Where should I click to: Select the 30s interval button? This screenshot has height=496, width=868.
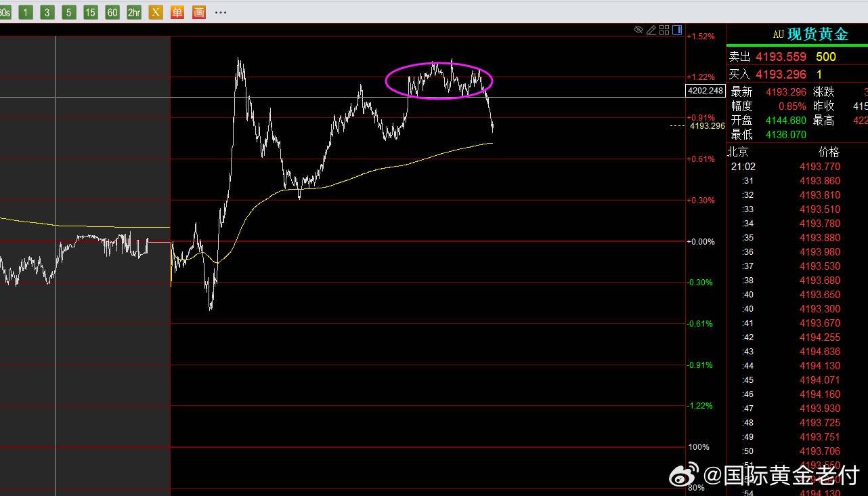(5, 12)
